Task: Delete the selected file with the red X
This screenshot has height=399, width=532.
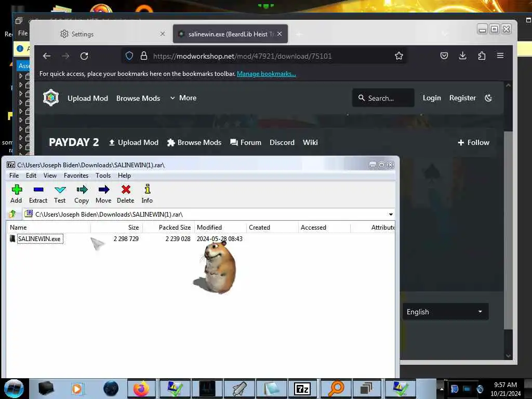Action: pyautogui.click(x=126, y=194)
